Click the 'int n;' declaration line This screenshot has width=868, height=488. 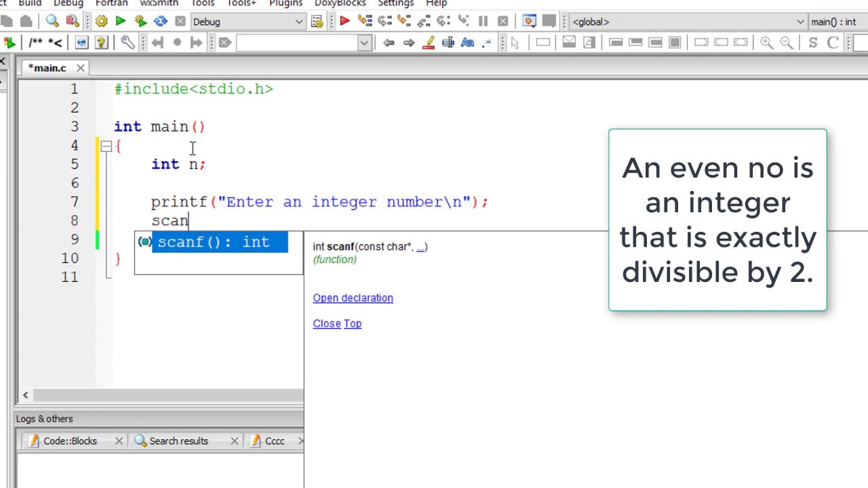[178, 164]
